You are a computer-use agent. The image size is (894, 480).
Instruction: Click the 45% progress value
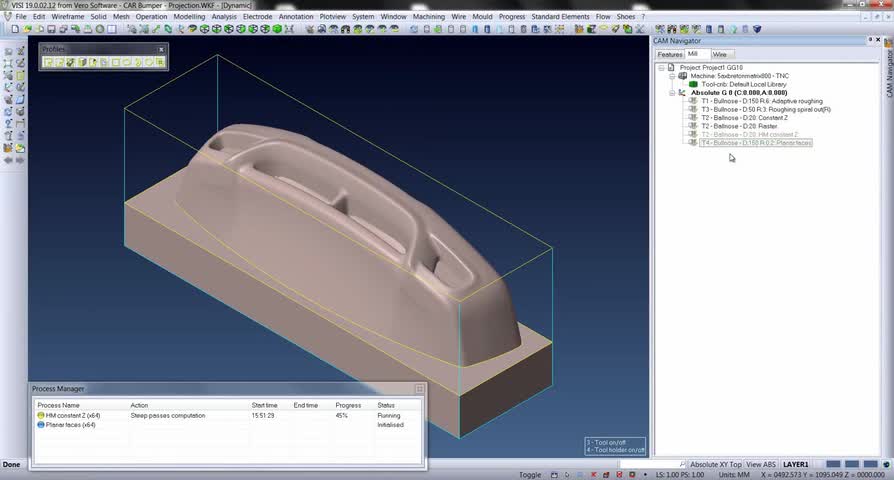(342, 416)
